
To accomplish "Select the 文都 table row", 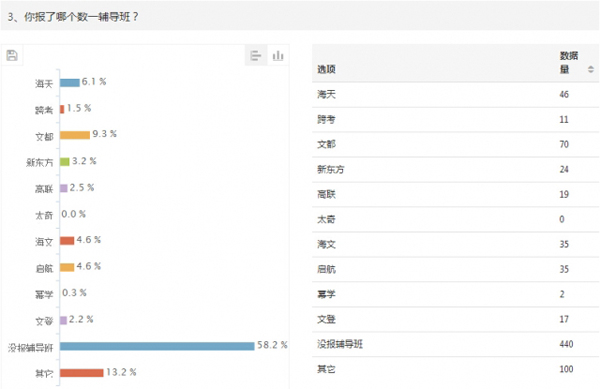I will click(455, 144).
